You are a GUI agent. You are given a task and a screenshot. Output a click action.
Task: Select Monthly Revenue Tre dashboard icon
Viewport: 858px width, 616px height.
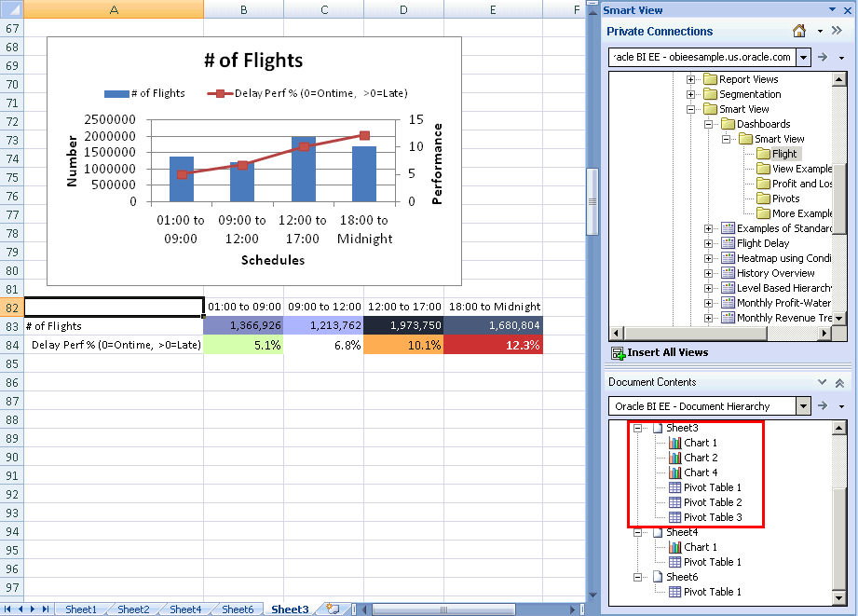728,318
